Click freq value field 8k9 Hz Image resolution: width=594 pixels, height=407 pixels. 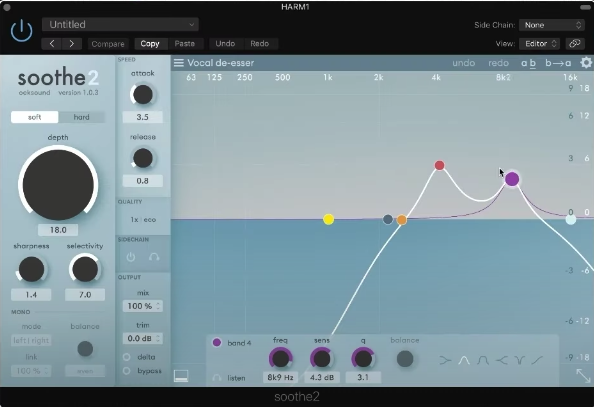[280, 377]
